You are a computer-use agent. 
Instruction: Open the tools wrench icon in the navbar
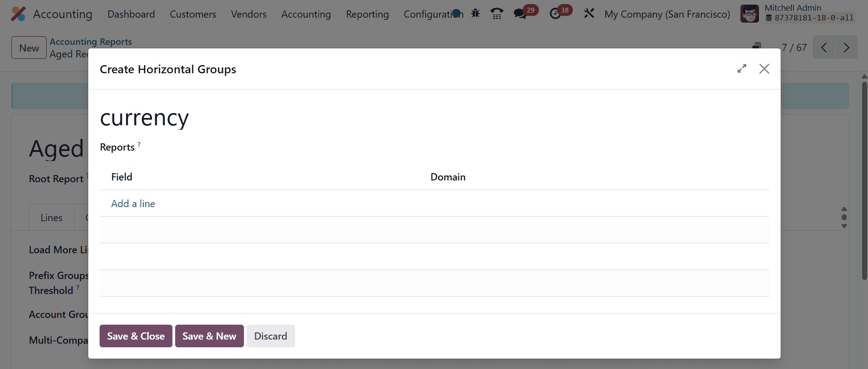pos(589,14)
